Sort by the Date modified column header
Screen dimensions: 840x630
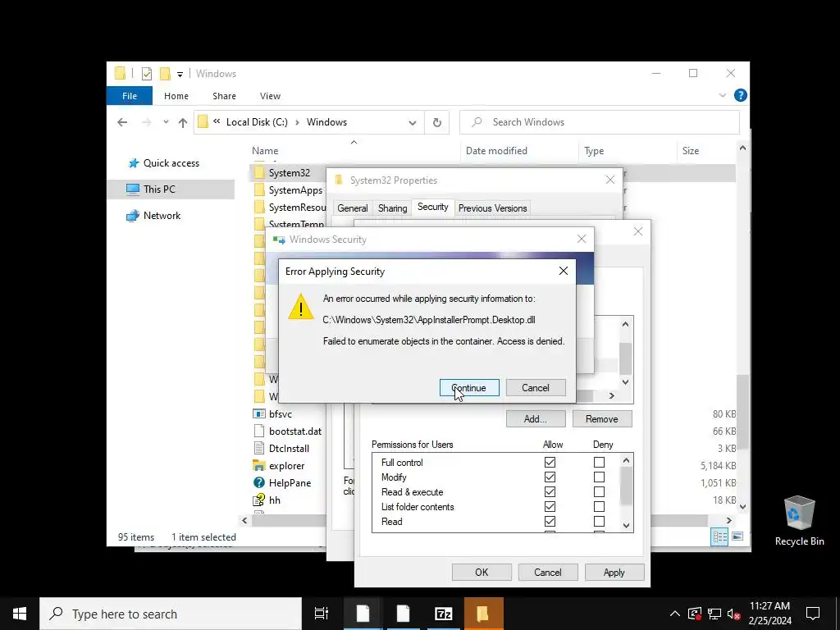tap(496, 151)
